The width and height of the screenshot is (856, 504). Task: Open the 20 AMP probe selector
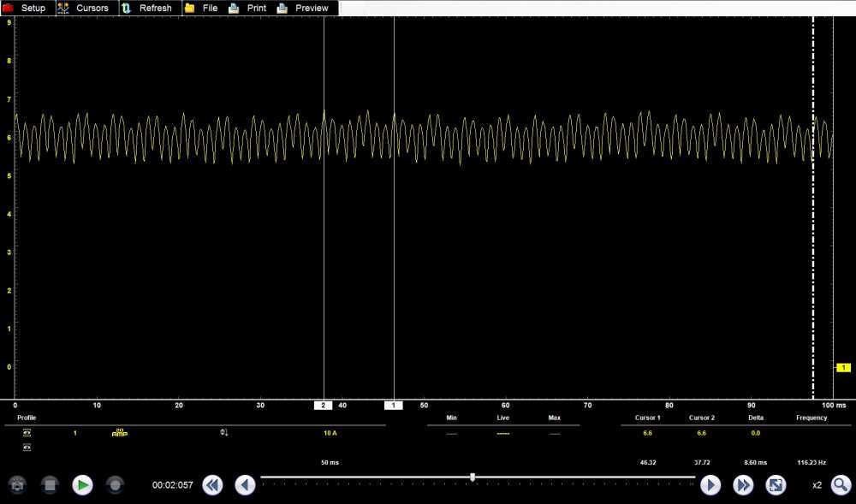pyautogui.click(x=119, y=433)
